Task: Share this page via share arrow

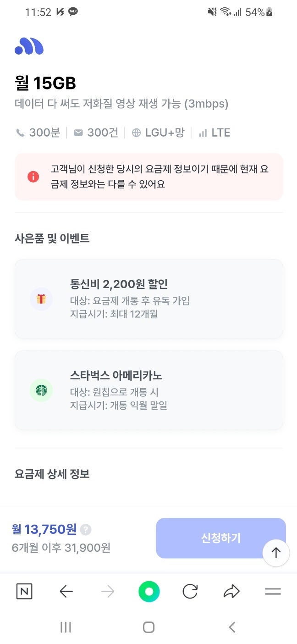Action: click(x=231, y=592)
